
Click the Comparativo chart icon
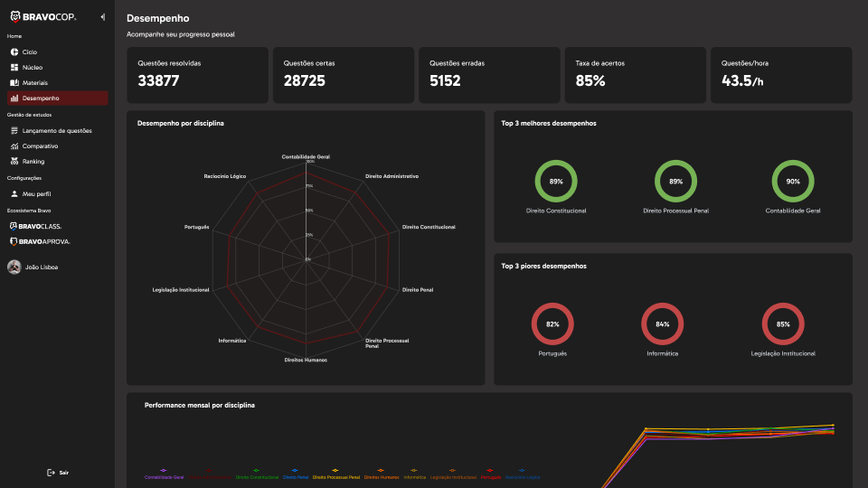tap(14, 146)
